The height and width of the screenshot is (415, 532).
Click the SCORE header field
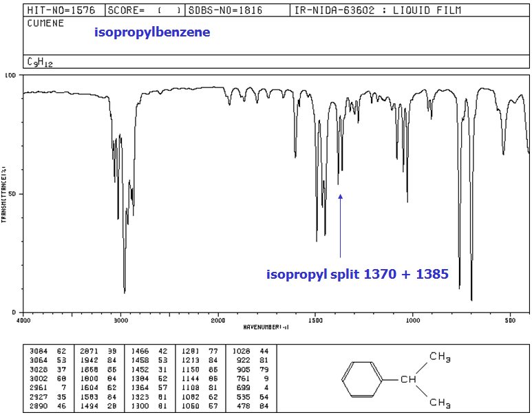(x=145, y=10)
